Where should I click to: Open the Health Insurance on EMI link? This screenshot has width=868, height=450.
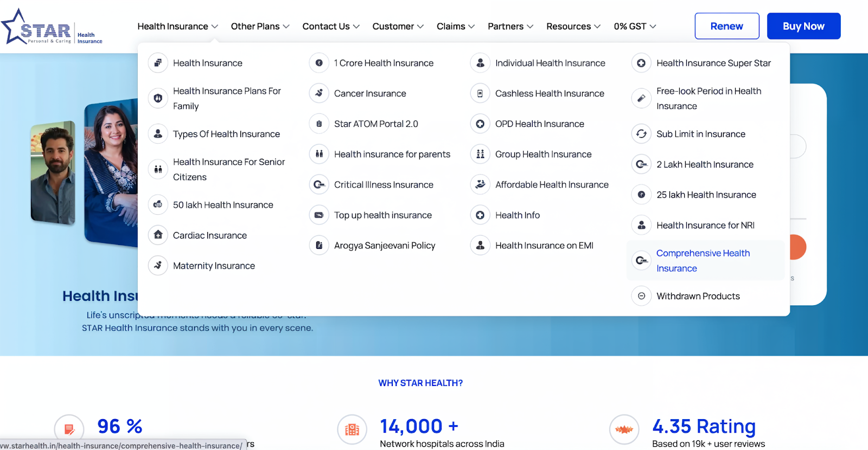click(x=544, y=246)
